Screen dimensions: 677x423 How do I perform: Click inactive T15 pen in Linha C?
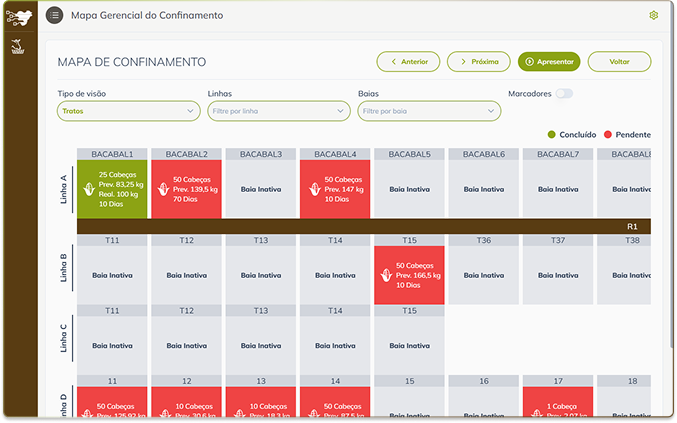tap(409, 345)
